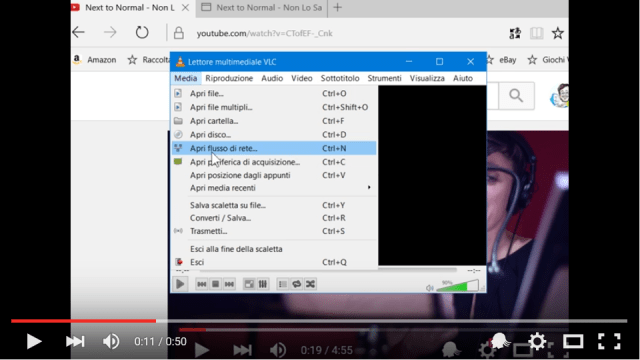Open outer player settings gear
Screen dimensions: 640x360
tap(537, 341)
